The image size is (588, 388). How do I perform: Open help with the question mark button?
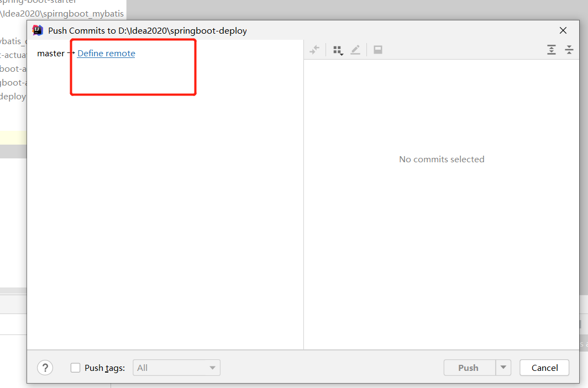pyautogui.click(x=45, y=368)
